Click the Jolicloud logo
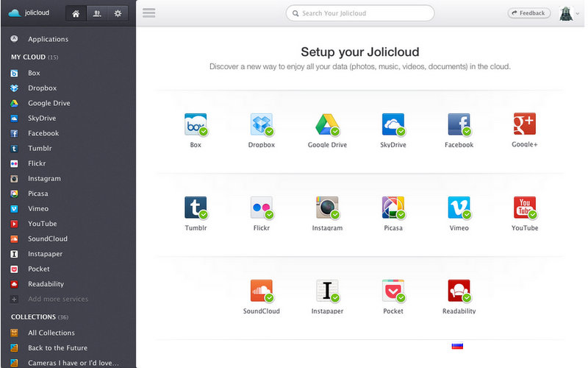The height and width of the screenshot is (368, 588). 29,13
